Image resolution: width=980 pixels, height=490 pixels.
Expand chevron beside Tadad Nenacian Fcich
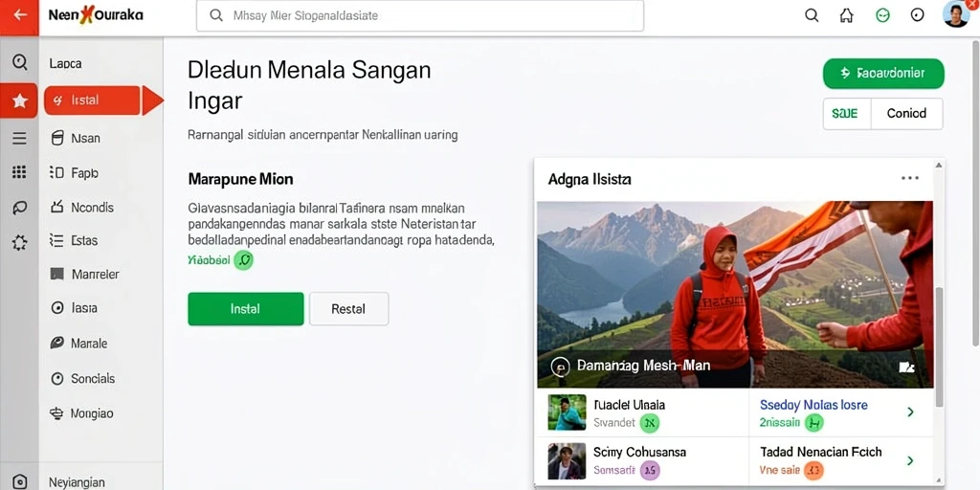[910, 461]
